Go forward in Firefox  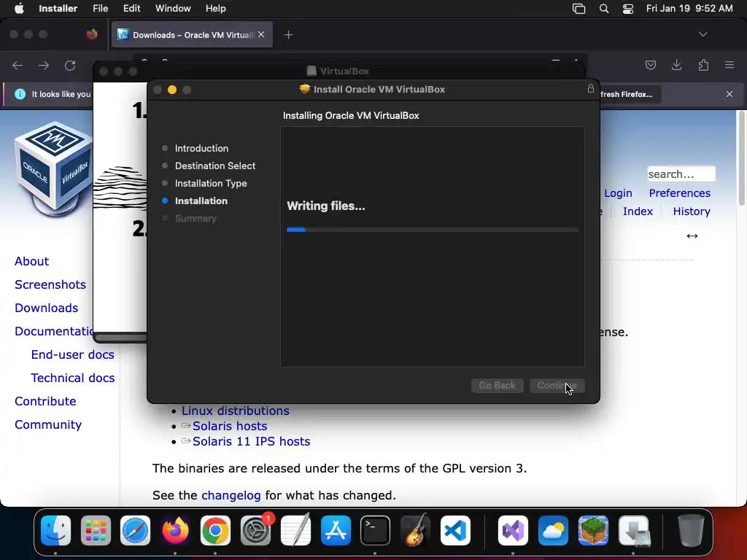[43, 65]
